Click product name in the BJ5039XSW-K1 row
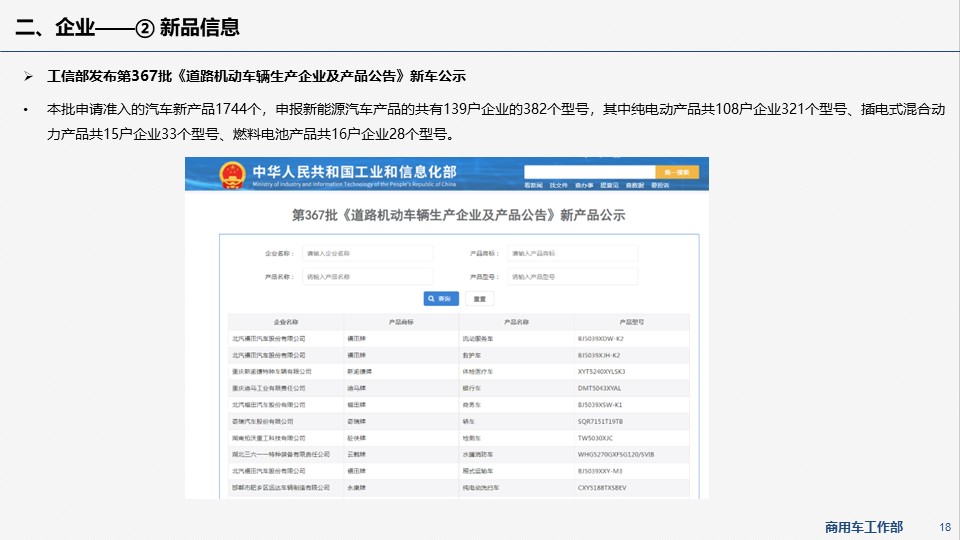 [471, 405]
